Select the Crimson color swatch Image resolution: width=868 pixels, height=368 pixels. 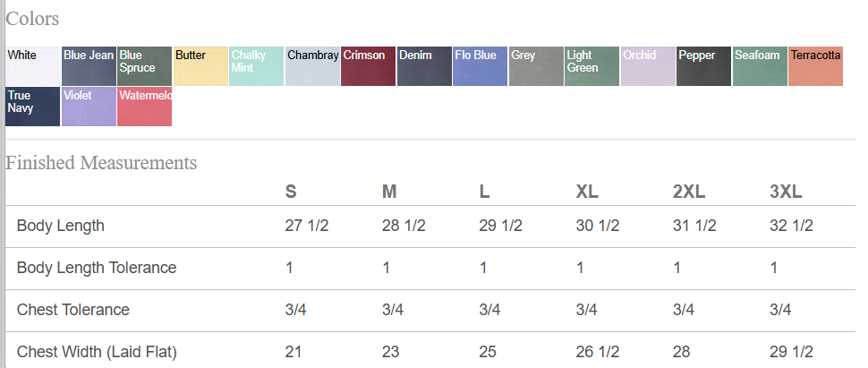point(368,66)
